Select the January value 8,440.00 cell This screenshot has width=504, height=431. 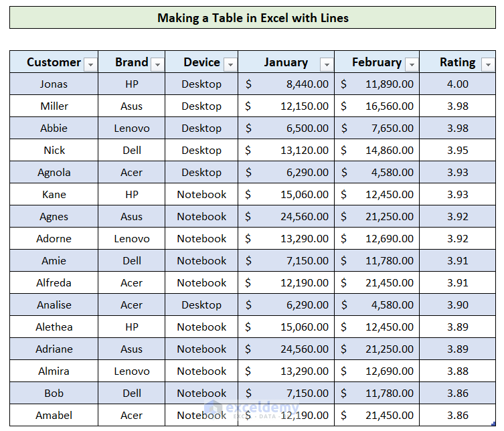286,84
